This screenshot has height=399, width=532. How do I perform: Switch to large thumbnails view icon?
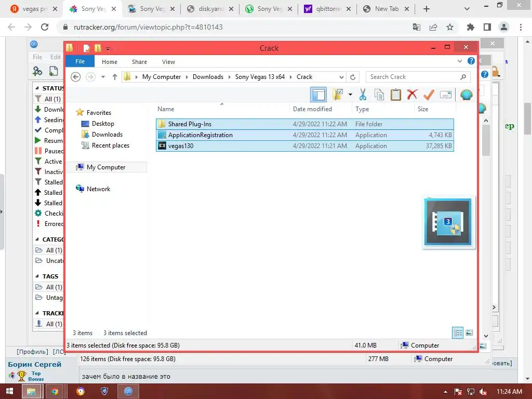(469, 333)
